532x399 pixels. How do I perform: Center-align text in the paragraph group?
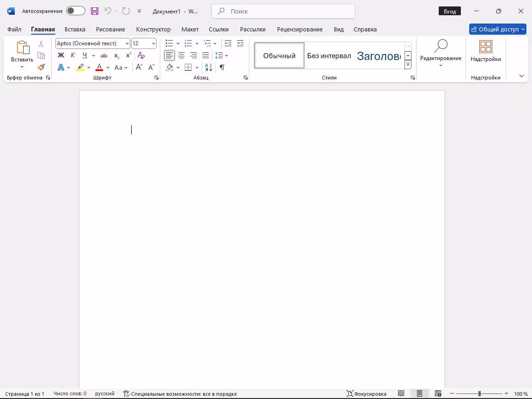181,55
